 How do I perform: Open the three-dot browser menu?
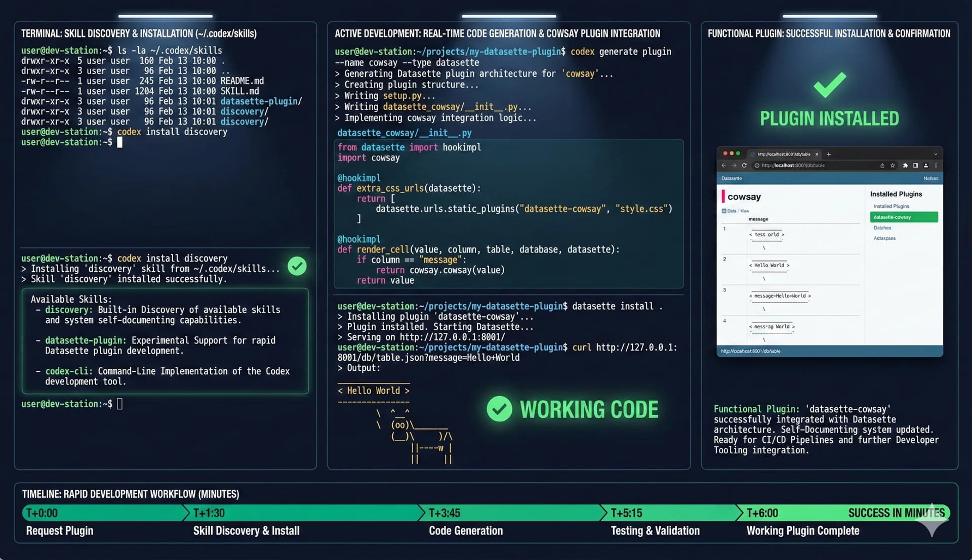click(936, 165)
